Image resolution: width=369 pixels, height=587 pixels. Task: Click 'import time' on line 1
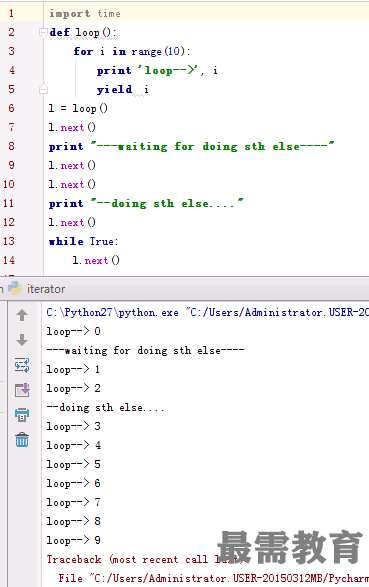(85, 13)
